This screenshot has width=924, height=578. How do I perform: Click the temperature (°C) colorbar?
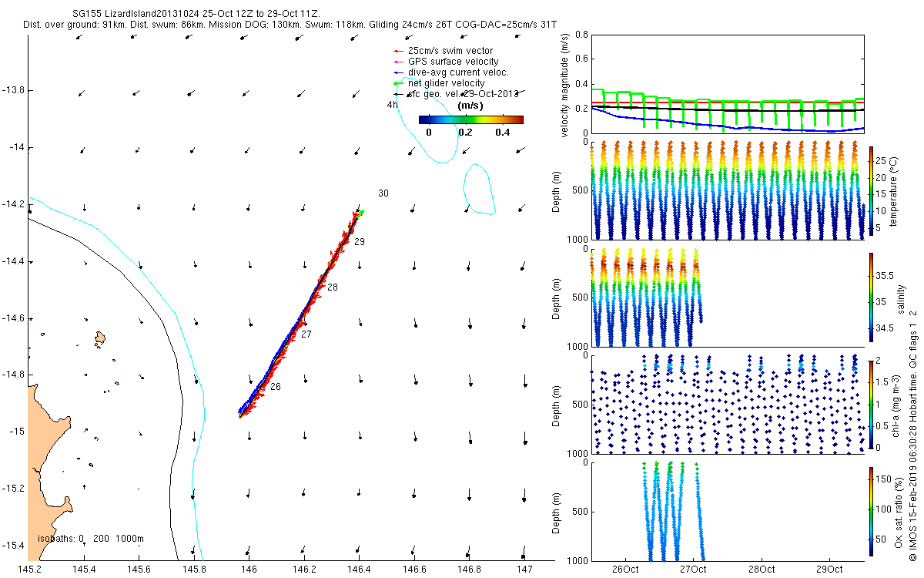(x=871, y=193)
